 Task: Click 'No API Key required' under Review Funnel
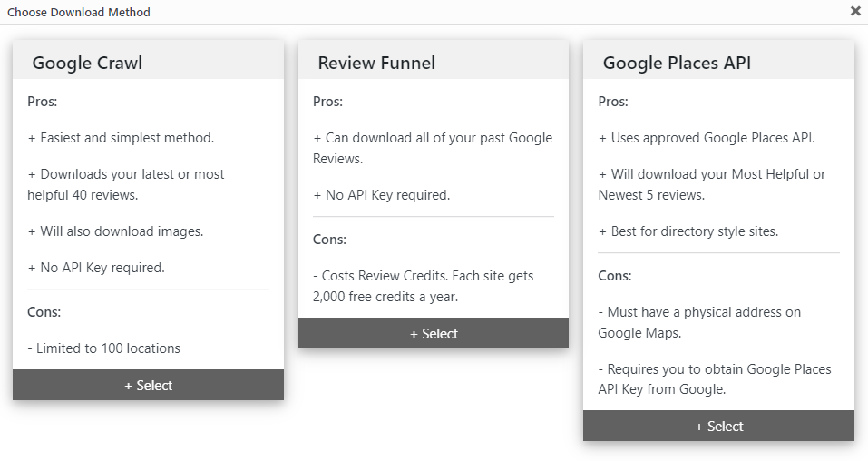[382, 195]
